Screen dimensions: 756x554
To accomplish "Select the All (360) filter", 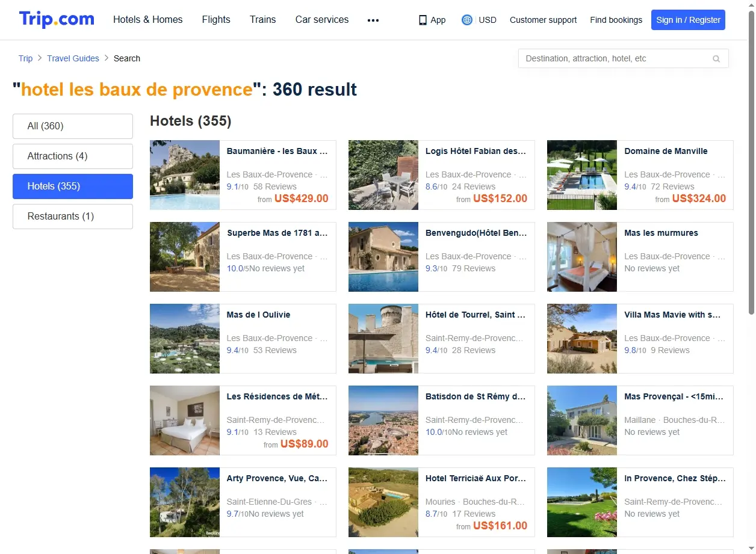I will pyautogui.click(x=73, y=126).
